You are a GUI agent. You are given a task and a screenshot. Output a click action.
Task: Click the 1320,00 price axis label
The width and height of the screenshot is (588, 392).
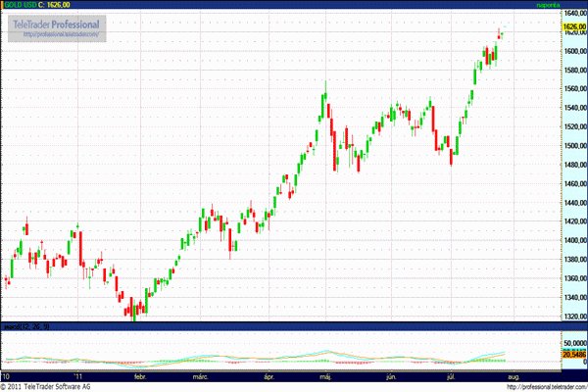[573, 317]
